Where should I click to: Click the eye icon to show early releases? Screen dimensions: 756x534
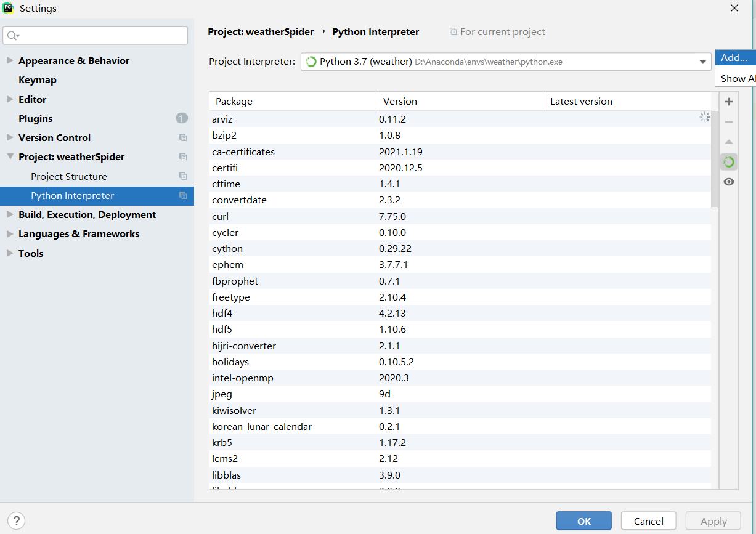tap(729, 182)
